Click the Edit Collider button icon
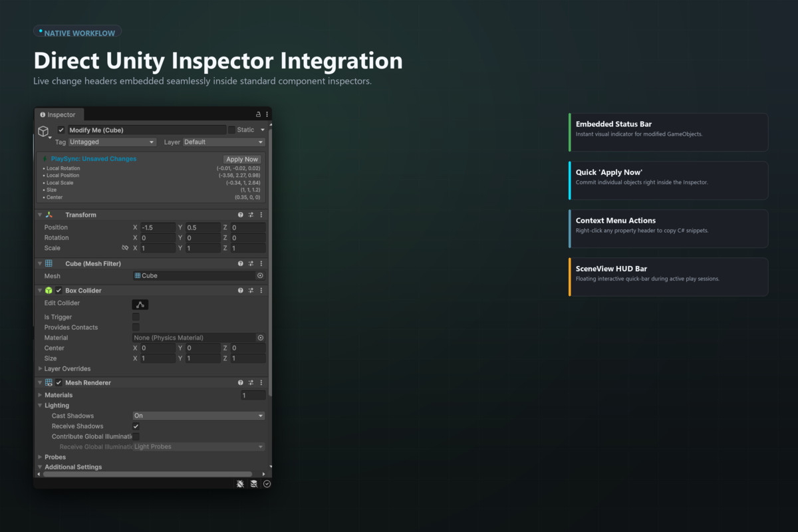Viewport: 798px width, 532px height. coord(140,305)
